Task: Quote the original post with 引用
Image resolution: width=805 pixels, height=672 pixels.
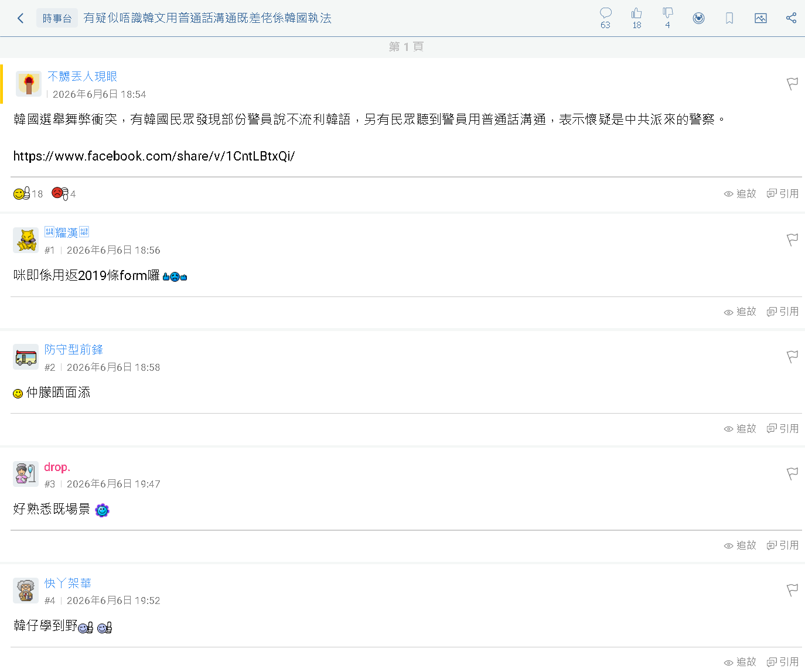Action: pyautogui.click(x=783, y=194)
